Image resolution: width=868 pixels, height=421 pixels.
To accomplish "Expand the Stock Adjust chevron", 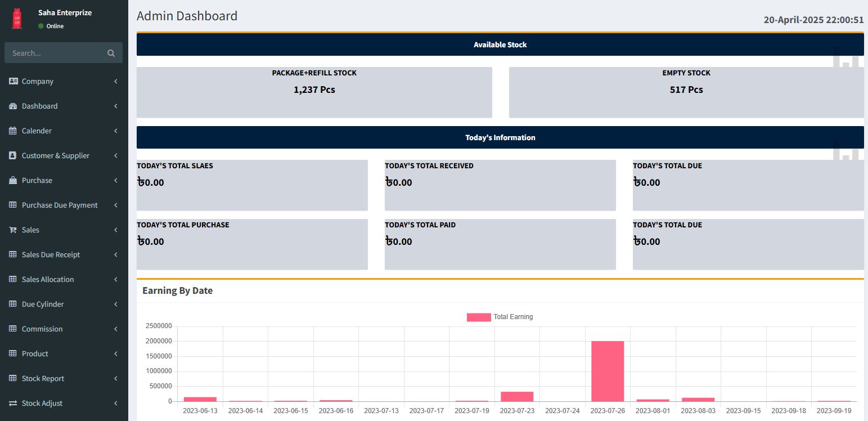I will 116,404.
